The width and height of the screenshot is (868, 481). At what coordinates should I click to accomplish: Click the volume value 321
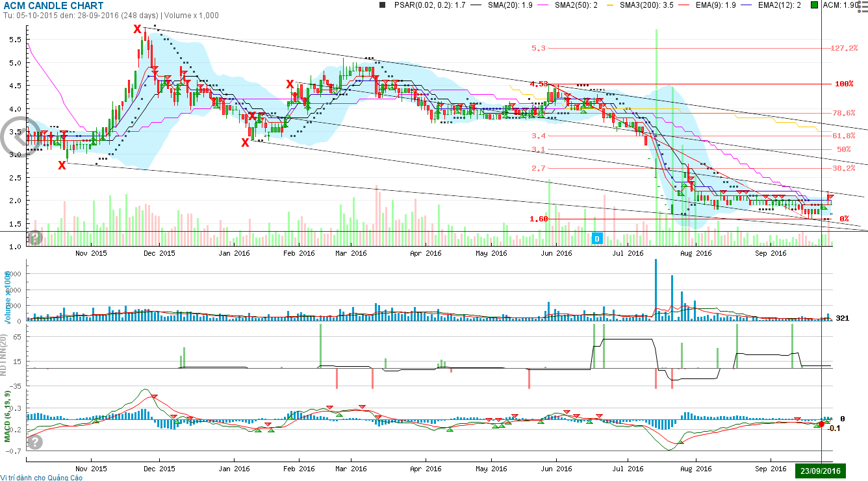[x=843, y=318]
